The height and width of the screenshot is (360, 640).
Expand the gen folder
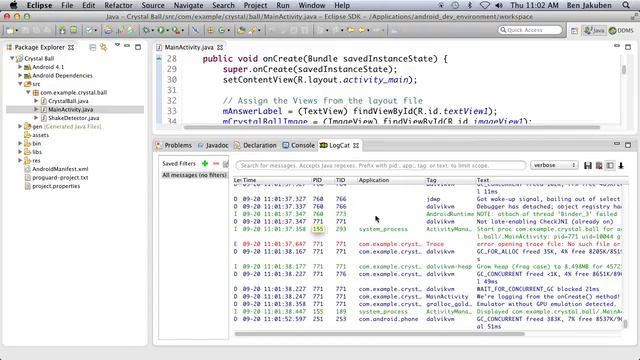tap(20, 127)
